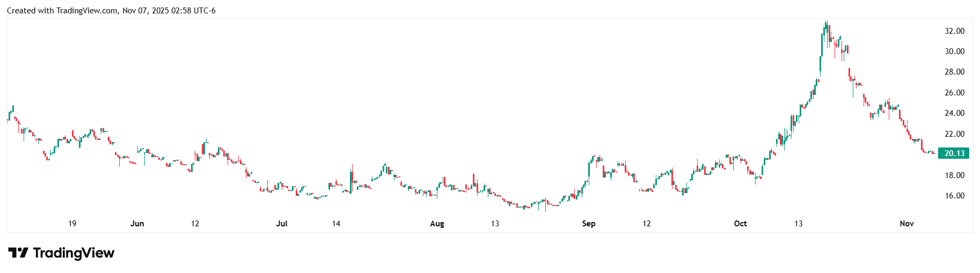980x273 pixels.
Task: Click the 19 date label before Jun
Action: [x=72, y=224]
